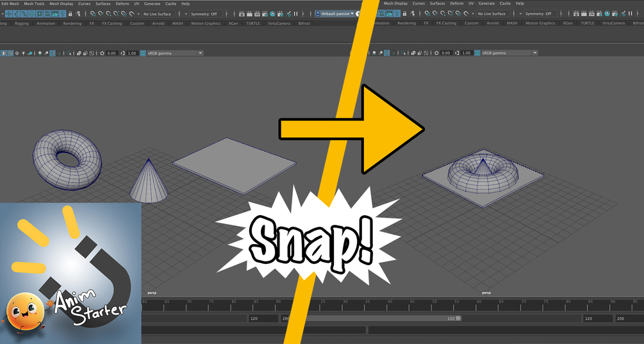Switch to FX Caching shelf, left screenshot

click(x=112, y=24)
